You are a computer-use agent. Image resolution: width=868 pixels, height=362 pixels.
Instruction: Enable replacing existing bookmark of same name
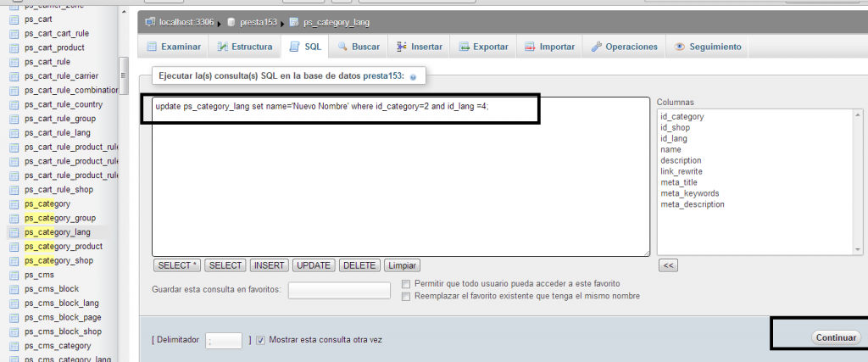[x=406, y=297]
